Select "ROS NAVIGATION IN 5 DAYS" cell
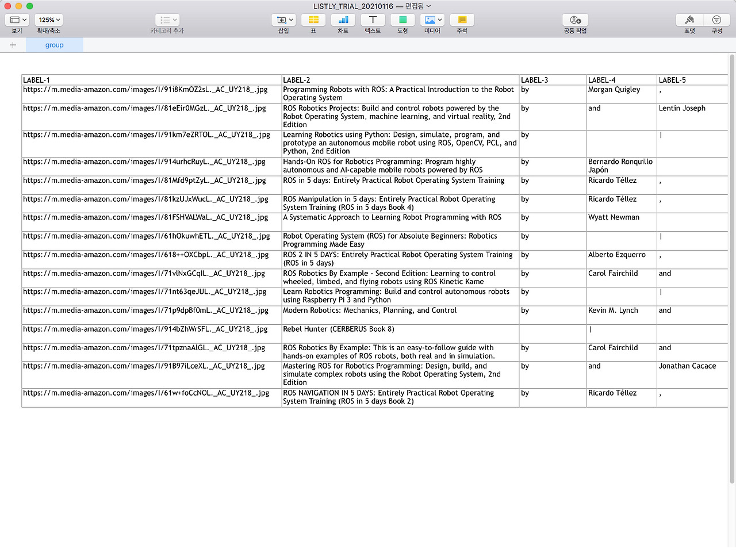This screenshot has height=560, width=736. (400, 397)
